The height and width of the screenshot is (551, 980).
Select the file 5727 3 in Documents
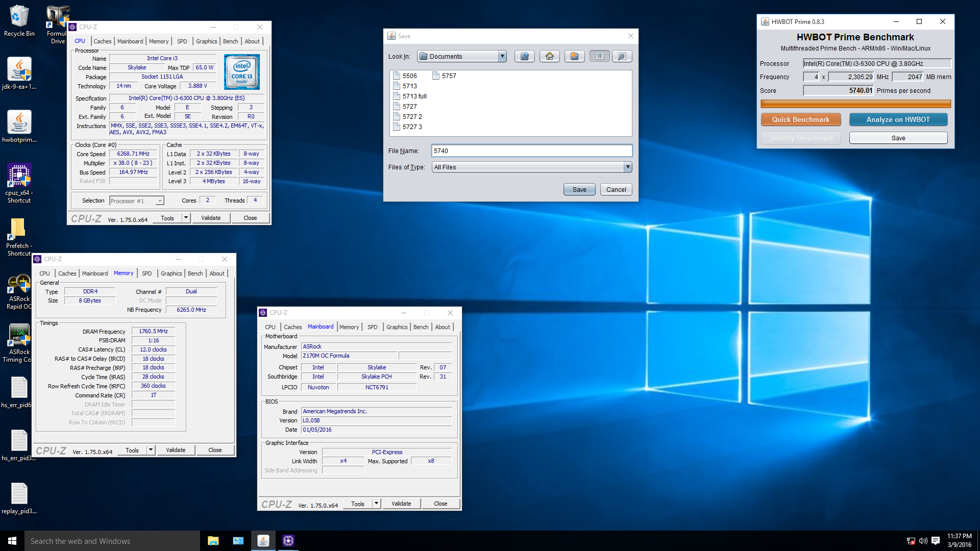tap(407, 127)
